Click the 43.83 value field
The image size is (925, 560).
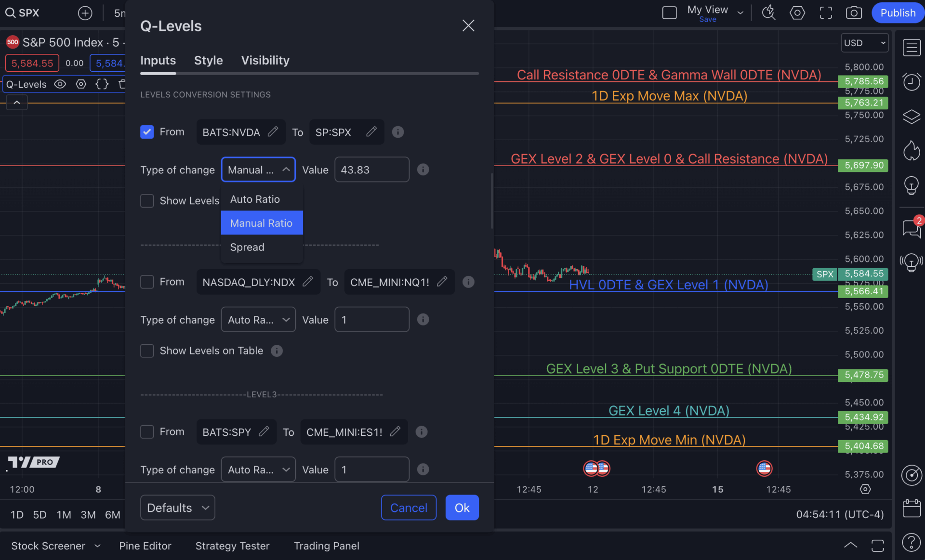pyautogui.click(x=372, y=169)
